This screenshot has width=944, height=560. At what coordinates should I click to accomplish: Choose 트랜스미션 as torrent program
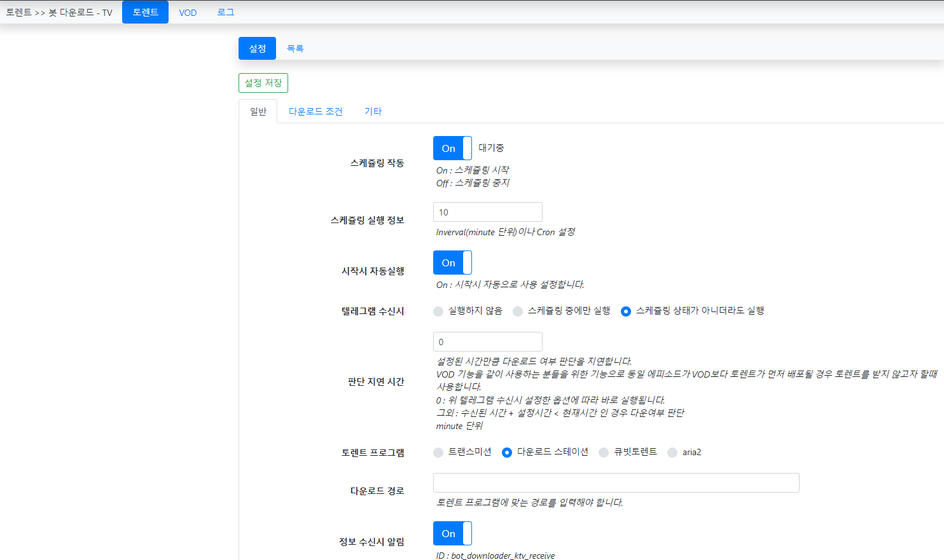point(438,453)
